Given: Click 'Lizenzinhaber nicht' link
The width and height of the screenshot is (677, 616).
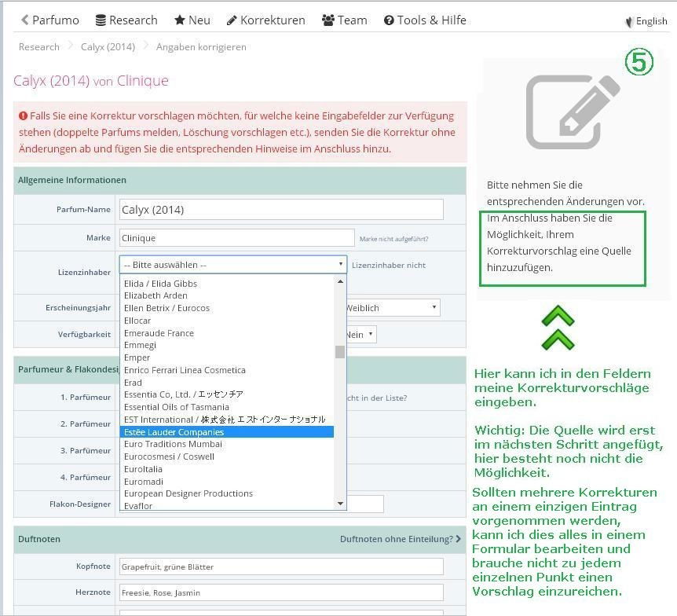Looking at the screenshot, I should 389,266.
